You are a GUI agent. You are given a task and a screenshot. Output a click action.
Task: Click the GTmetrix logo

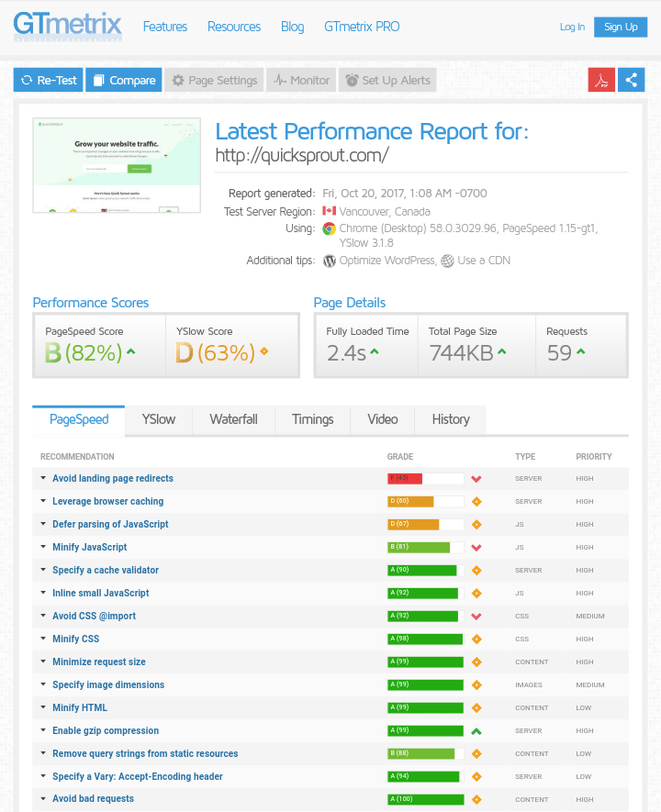click(67, 25)
